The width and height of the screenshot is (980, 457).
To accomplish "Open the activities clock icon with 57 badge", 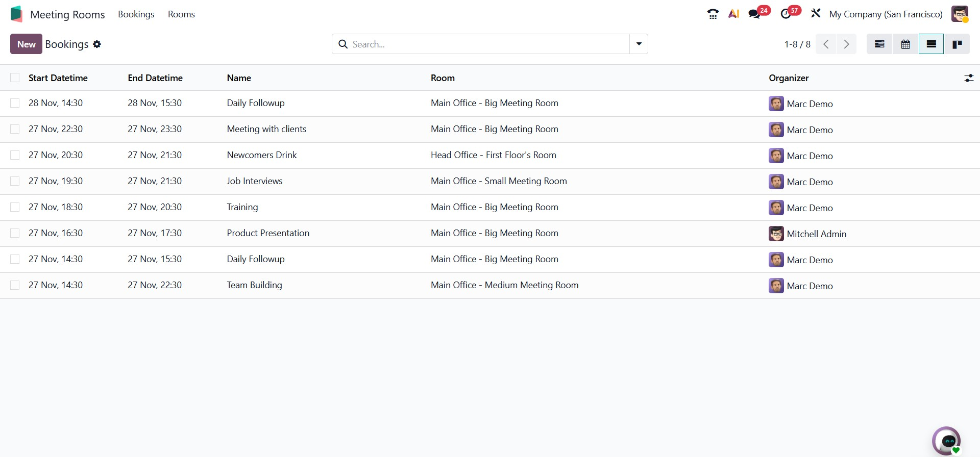I will click(786, 14).
